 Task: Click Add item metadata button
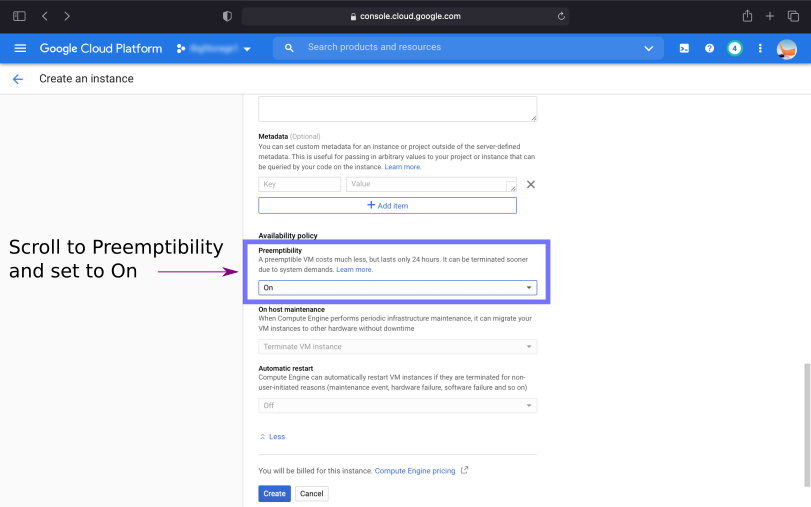click(x=387, y=205)
